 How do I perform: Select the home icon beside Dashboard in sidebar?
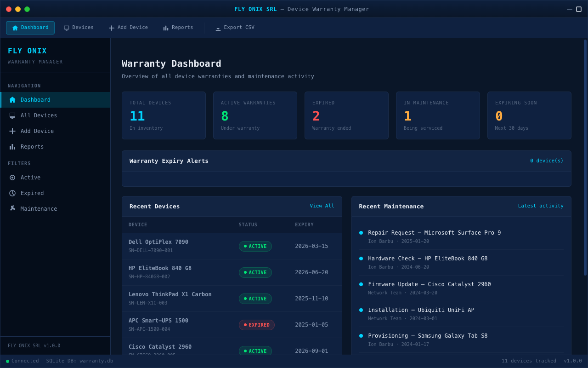pos(13,99)
